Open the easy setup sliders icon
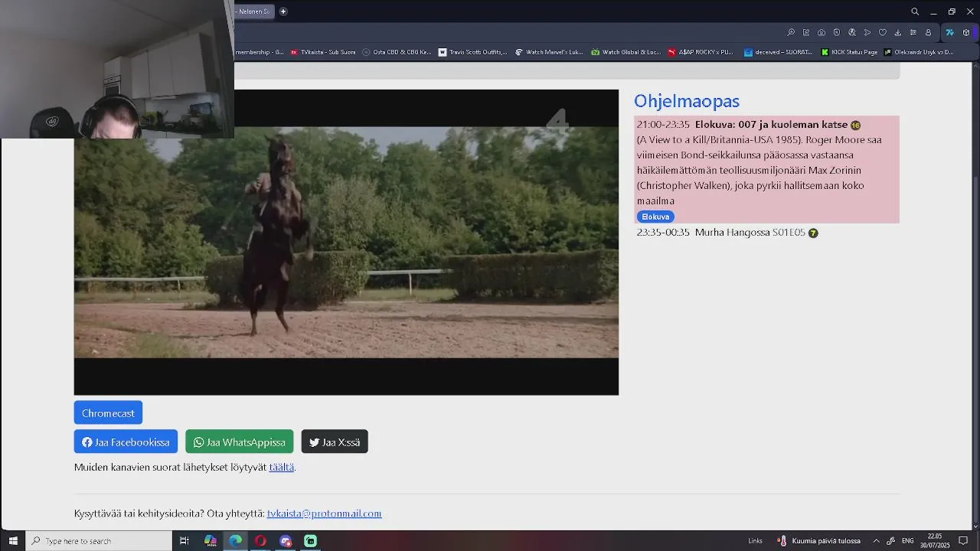 point(913,33)
